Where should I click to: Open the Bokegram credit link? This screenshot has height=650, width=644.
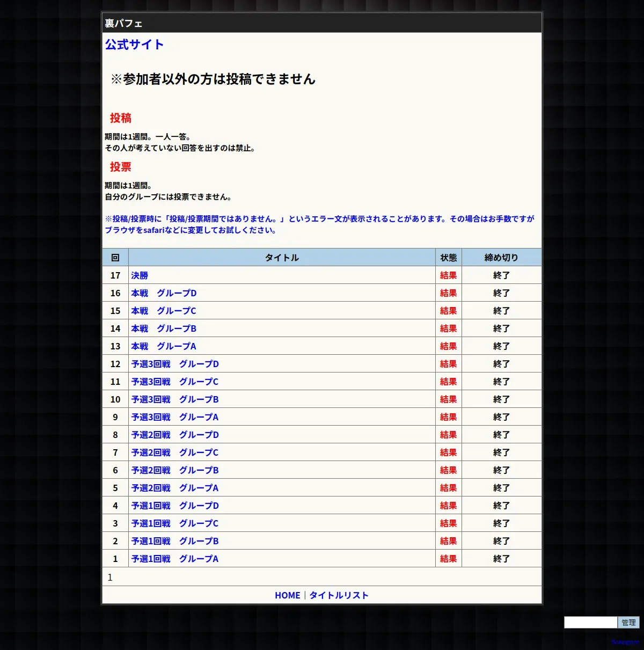tap(625, 642)
